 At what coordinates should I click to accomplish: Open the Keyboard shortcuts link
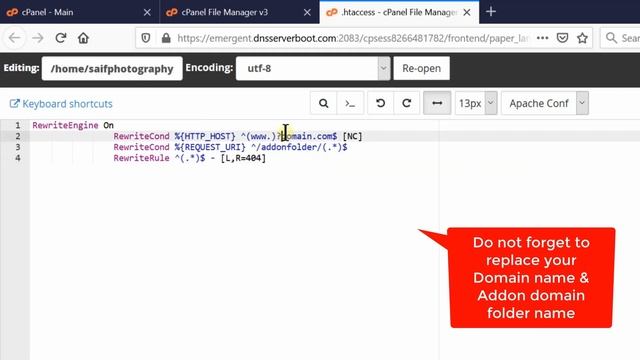(x=61, y=104)
